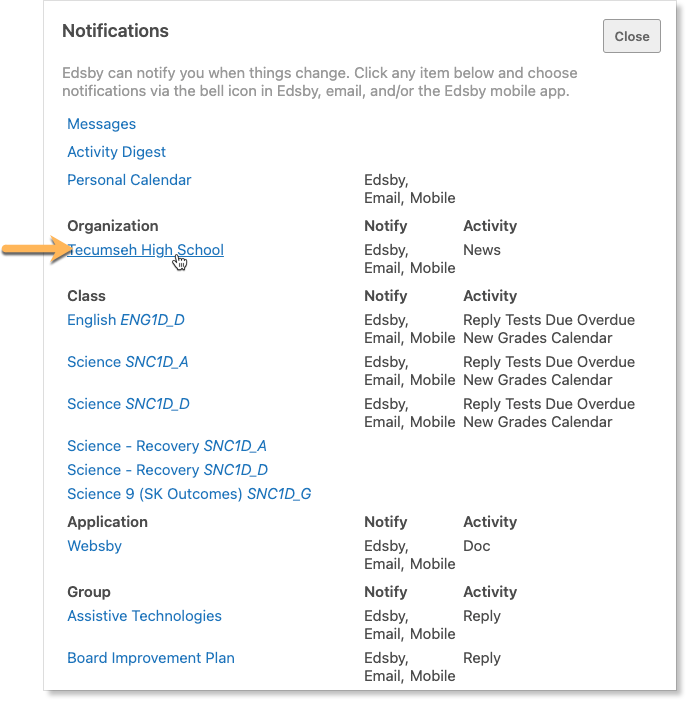
Task: Click the 'News' activity for Tecumseh High School
Action: [x=482, y=250]
